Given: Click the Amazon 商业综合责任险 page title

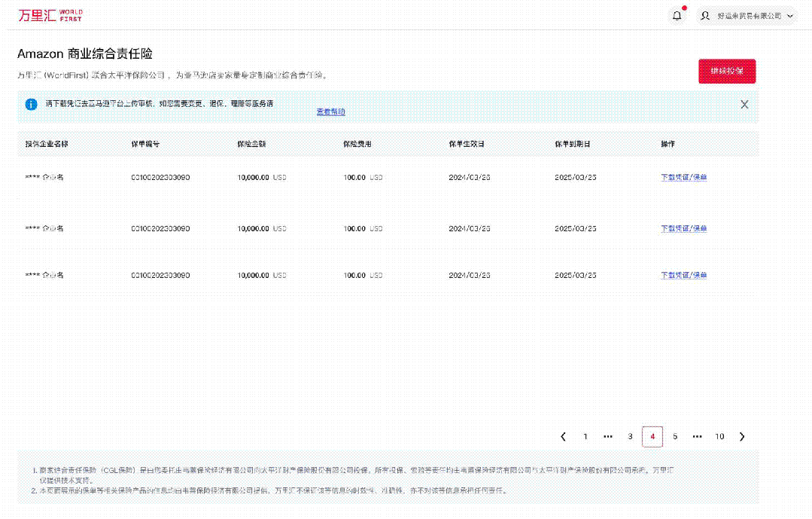Looking at the screenshot, I should [85, 54].
